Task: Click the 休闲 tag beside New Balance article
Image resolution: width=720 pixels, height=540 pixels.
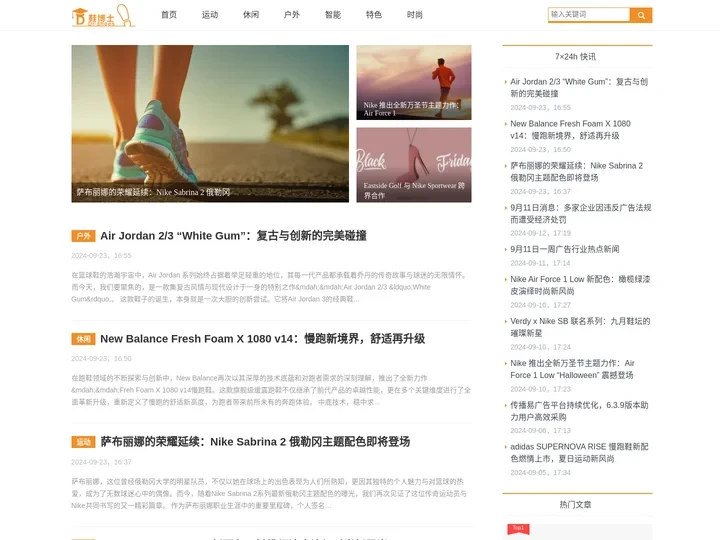Action: 83,339
